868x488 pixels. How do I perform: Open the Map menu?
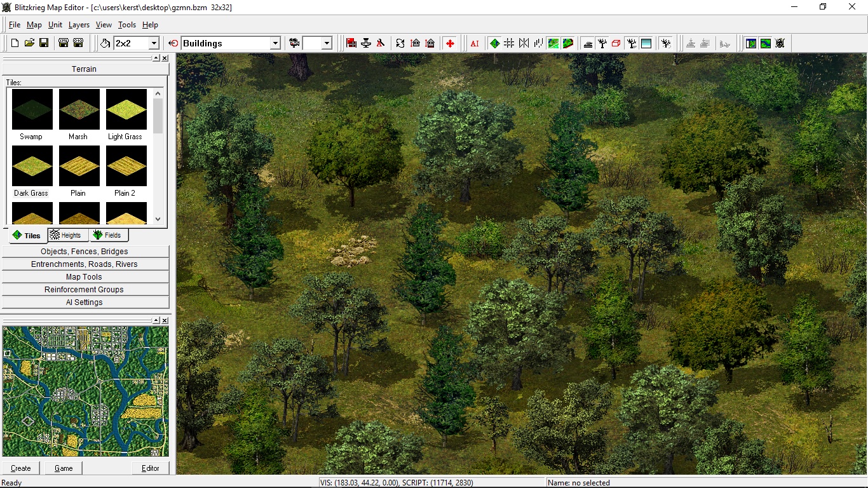(x=34, y=25)
